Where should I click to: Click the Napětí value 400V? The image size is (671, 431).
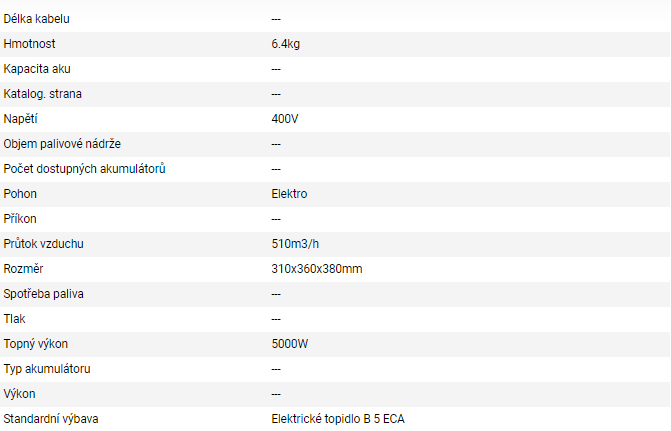285,119
